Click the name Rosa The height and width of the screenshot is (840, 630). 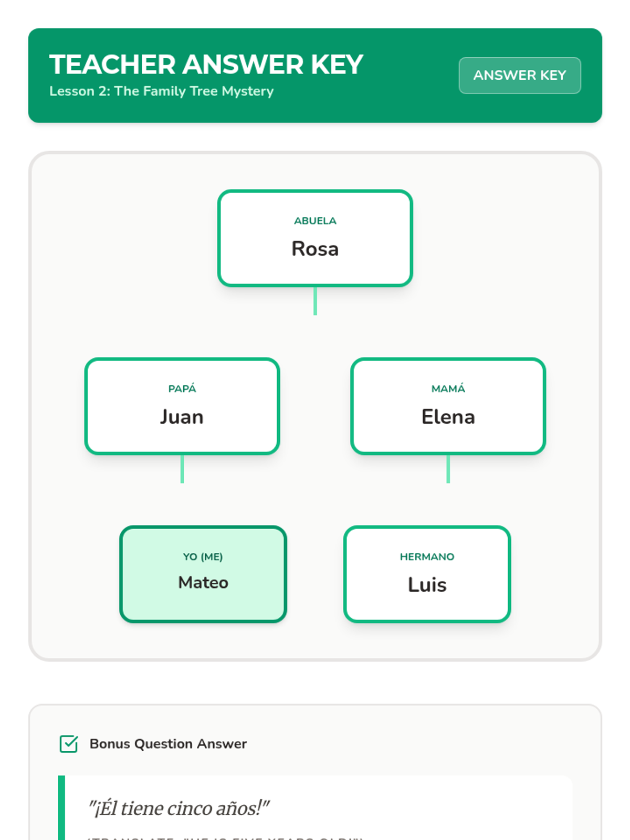tap(315, 249)
